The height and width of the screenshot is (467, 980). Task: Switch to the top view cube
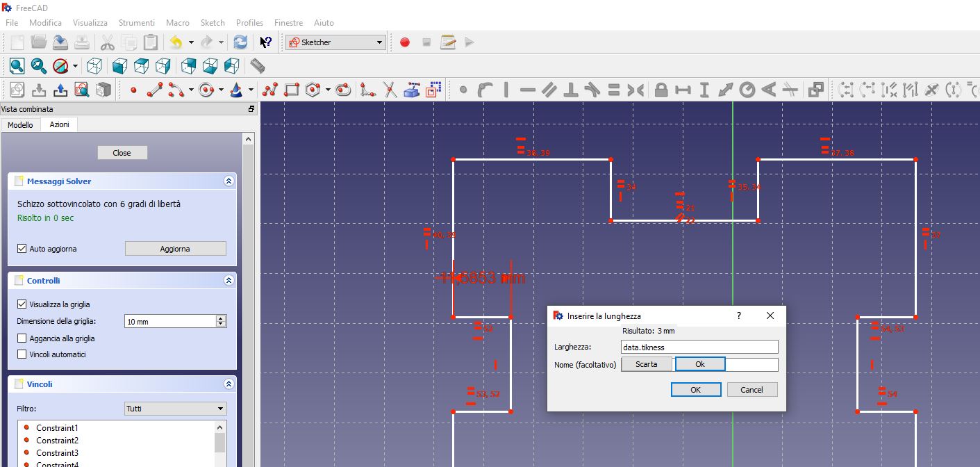point(141,66)
